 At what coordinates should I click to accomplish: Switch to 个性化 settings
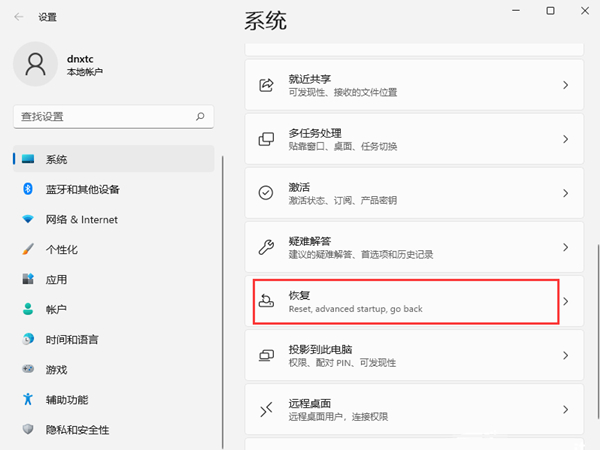(62, 249)
